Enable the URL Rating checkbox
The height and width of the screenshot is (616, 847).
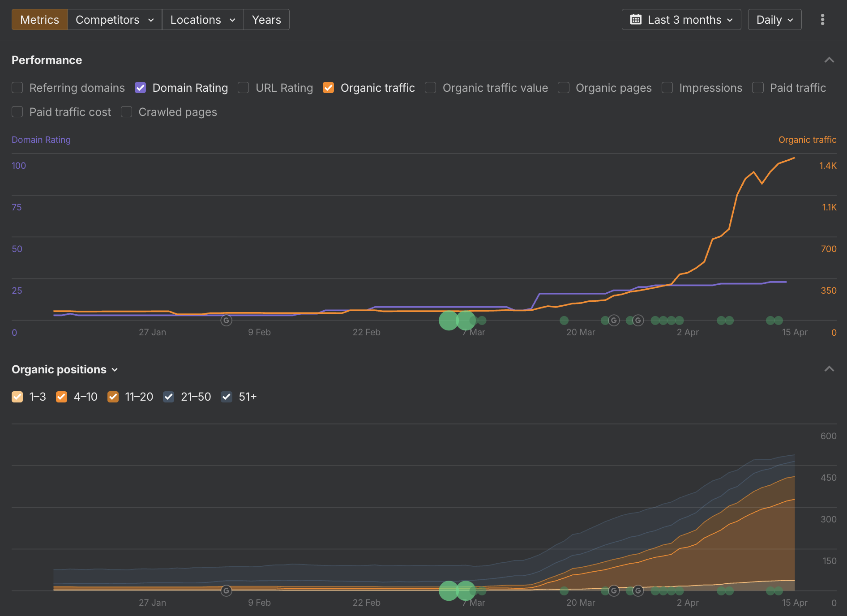(244, 88)
